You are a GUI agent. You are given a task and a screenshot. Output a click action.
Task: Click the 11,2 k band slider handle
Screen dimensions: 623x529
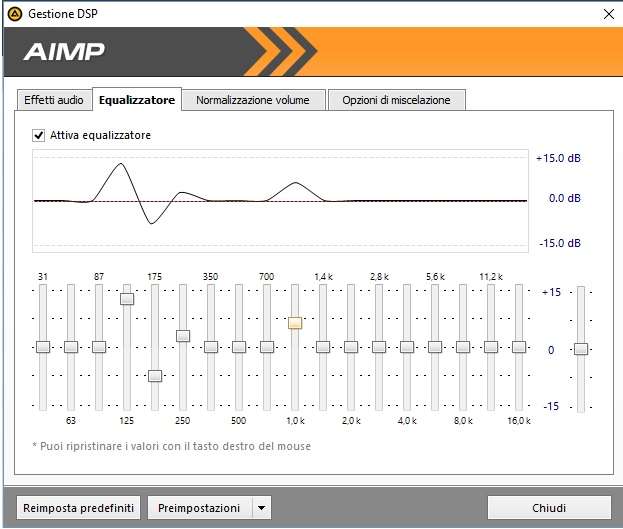pyautogui.click(x=491, y=347)
